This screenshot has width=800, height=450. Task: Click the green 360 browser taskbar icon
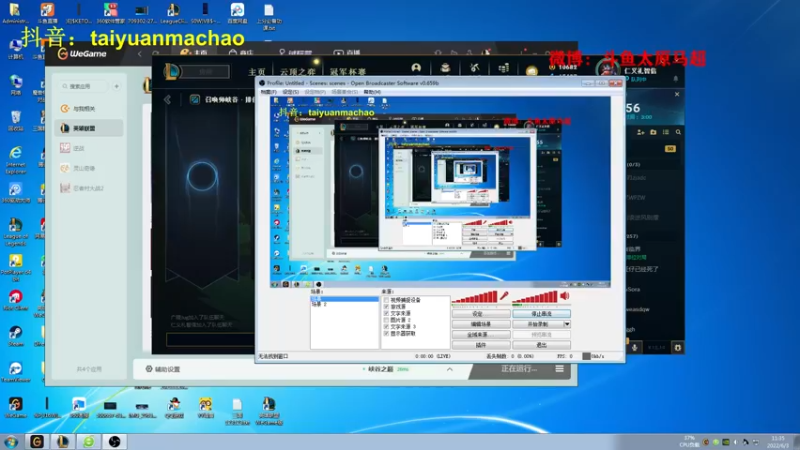89,441
